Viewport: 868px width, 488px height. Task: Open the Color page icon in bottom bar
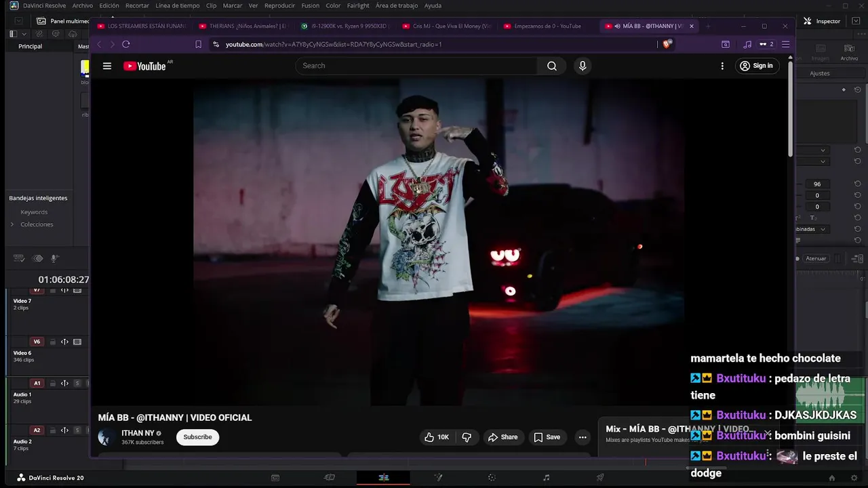click(492, 478)
